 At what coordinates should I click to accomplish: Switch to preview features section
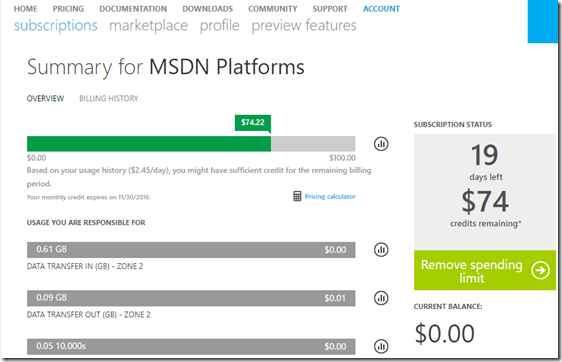pyautogui.click(x=304, y=26)
